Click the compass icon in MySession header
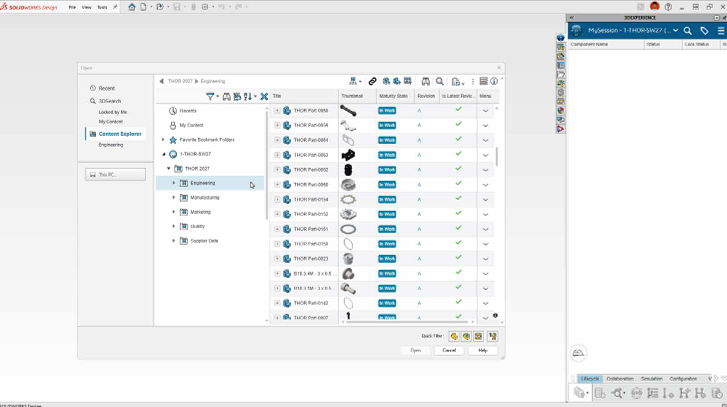The width and height of the screenshot is (727, 407). [x=576, y=31]
